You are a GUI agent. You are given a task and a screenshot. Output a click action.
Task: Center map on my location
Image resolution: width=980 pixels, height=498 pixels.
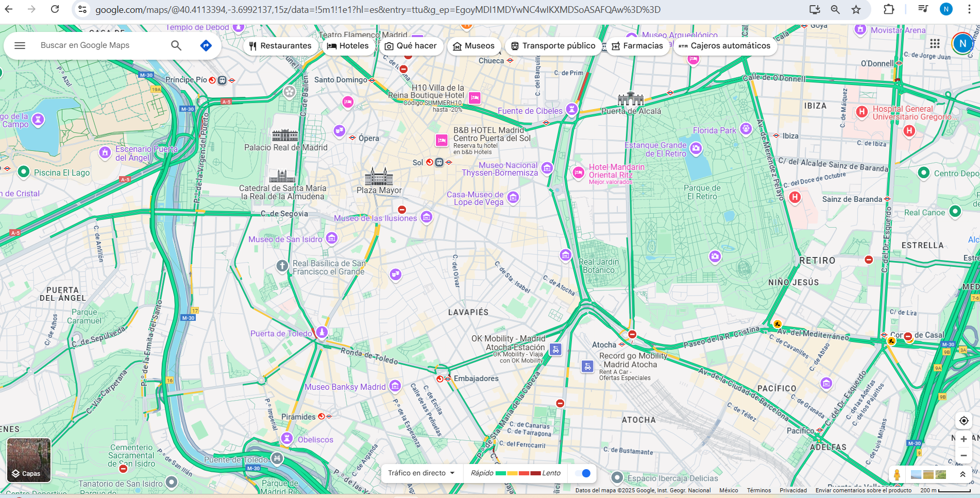tap(964, 421)
